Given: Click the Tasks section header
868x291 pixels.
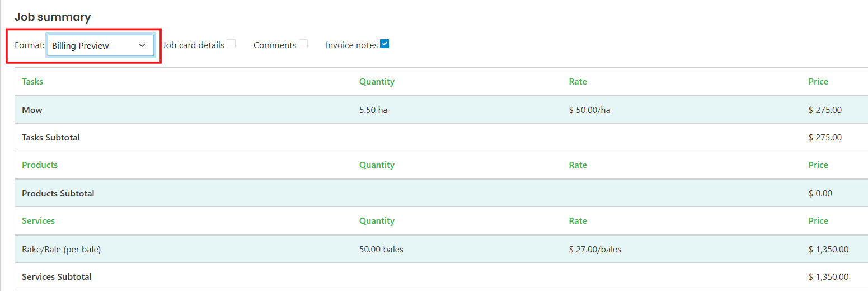Looking at the screenshot, I should [32, 82].
